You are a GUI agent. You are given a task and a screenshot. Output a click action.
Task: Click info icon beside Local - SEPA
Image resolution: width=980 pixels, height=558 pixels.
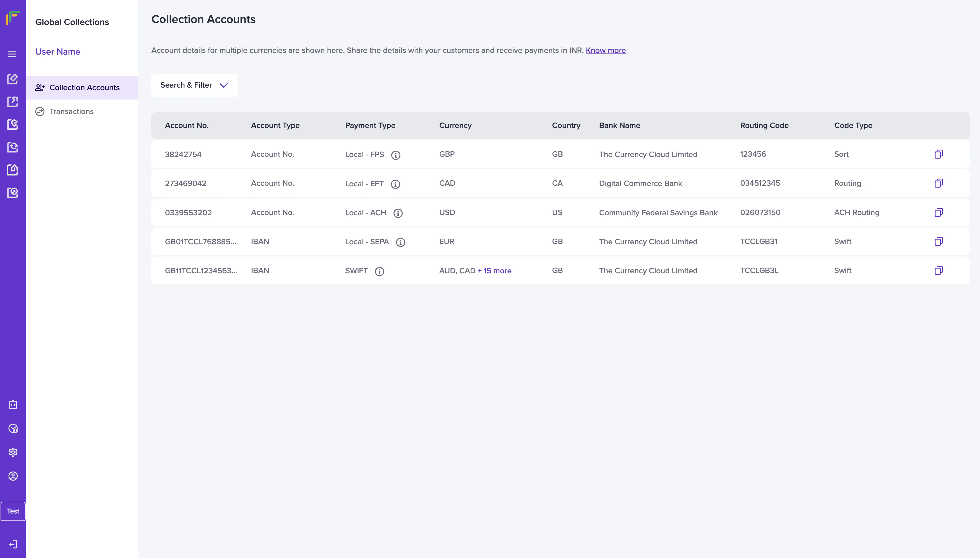coord(400,242)
